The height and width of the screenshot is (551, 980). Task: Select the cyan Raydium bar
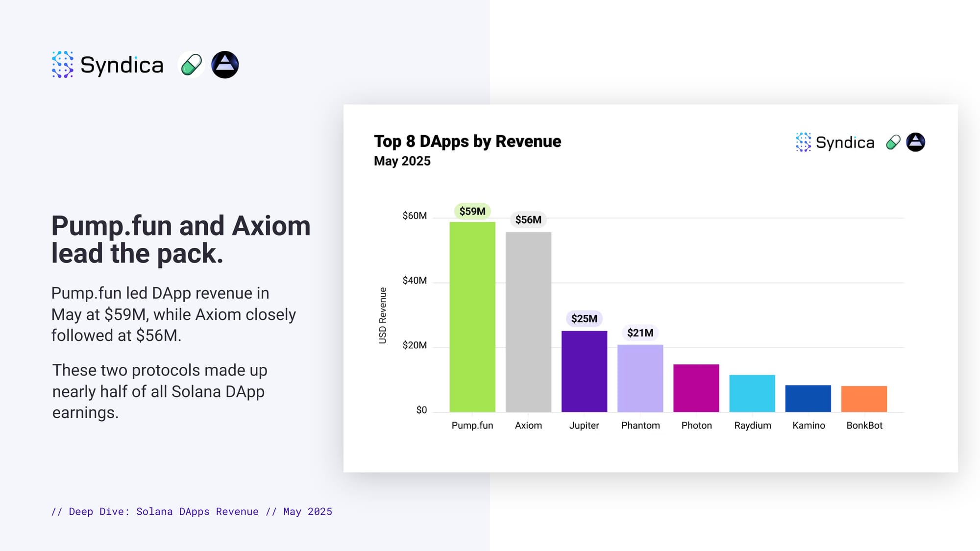752,393
